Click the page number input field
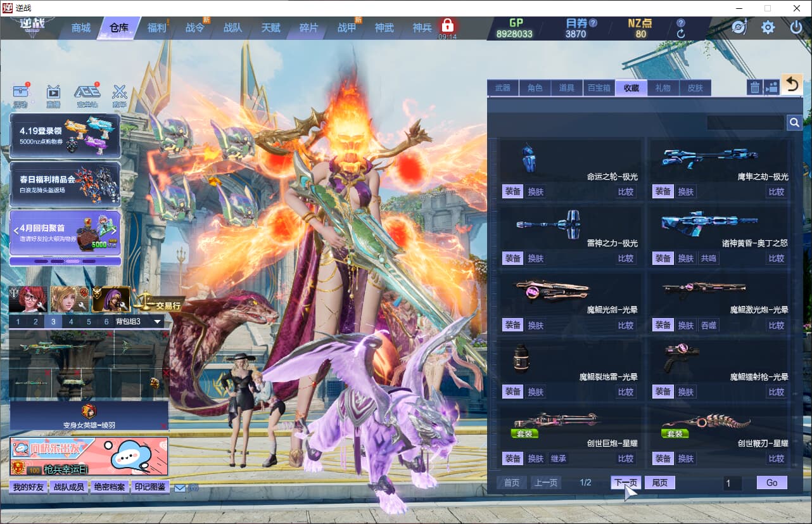The image size is (812, 524). tap(733, 483)
